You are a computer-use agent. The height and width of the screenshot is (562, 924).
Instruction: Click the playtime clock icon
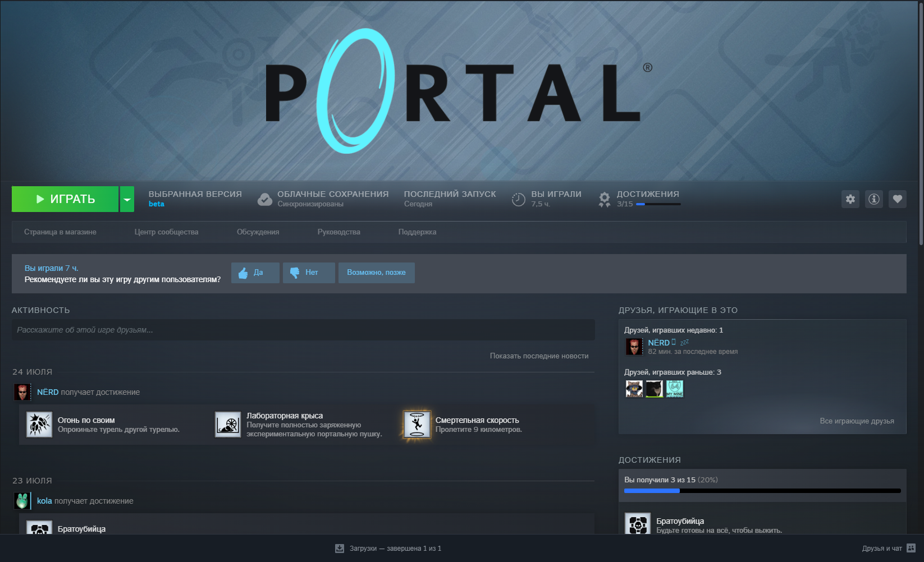[x=519, y=199]
